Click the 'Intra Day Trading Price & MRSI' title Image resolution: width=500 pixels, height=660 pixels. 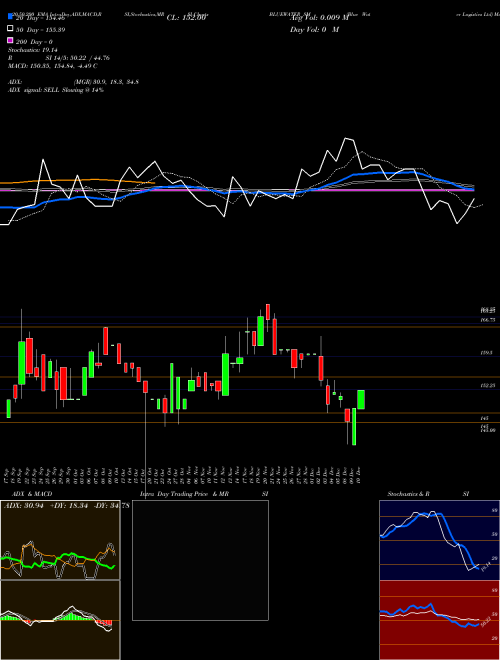pos(204,494)
